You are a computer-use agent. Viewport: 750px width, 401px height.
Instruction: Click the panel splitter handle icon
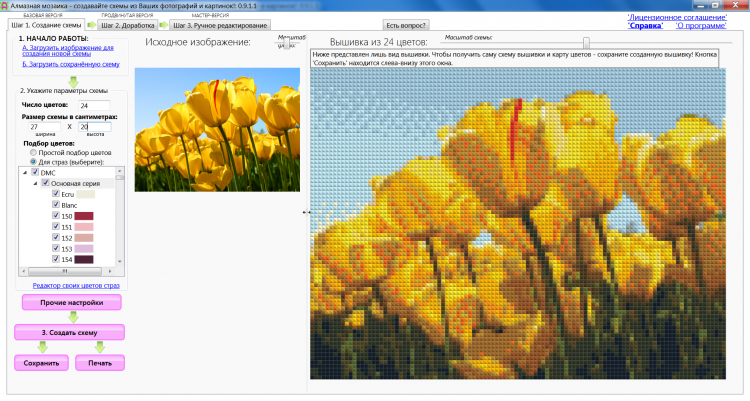point(306,212)
